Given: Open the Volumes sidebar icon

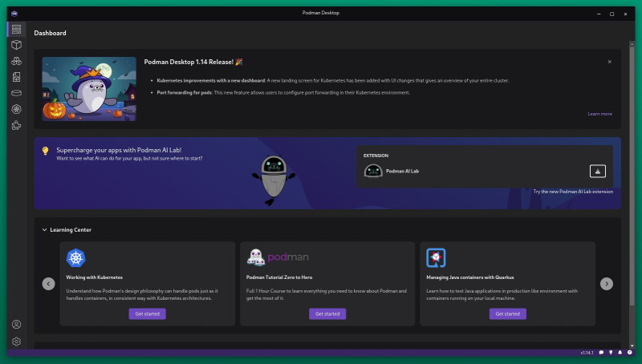Looking at the screenshot, I should 16,93.
